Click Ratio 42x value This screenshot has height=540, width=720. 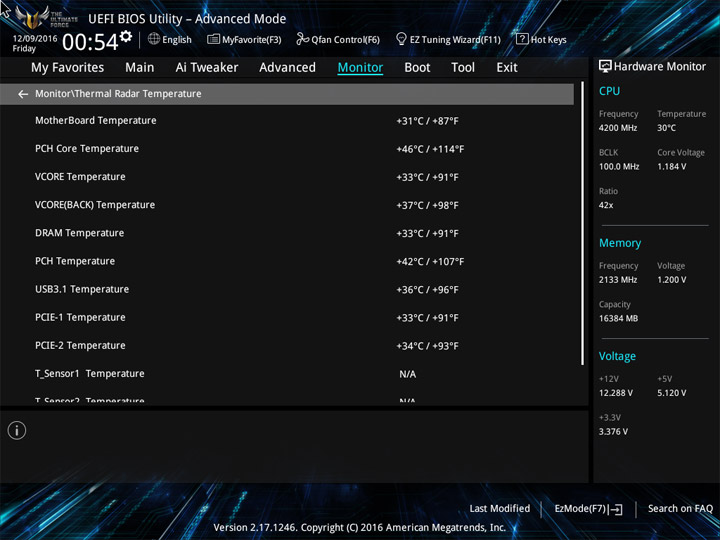click(606, 205)
